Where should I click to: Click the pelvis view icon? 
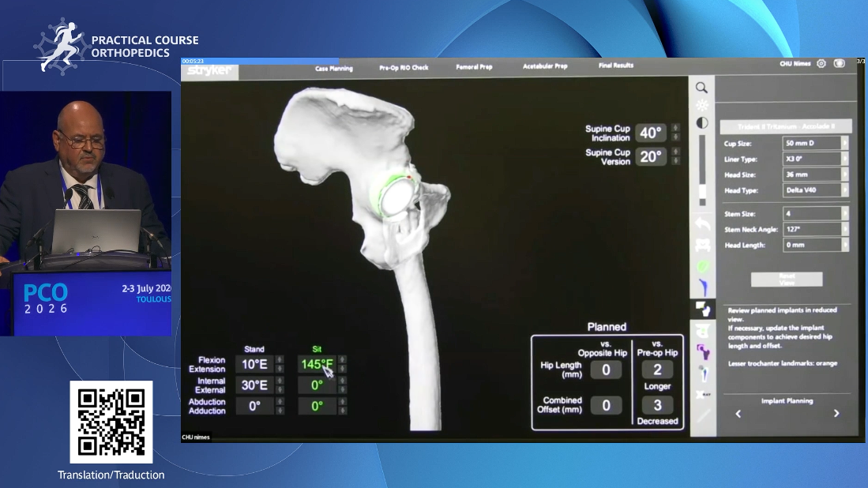pos(702,245)
